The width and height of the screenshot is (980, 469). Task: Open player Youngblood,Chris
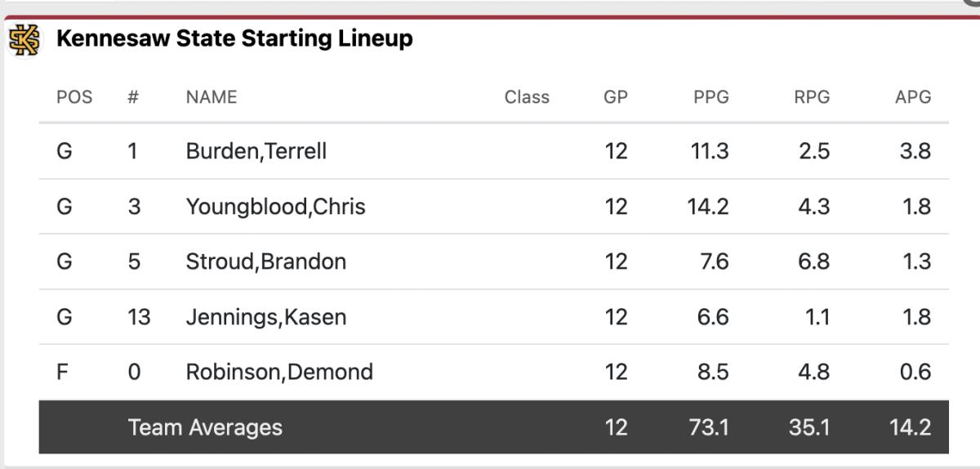pyautogui.click(x=276, y=207)
